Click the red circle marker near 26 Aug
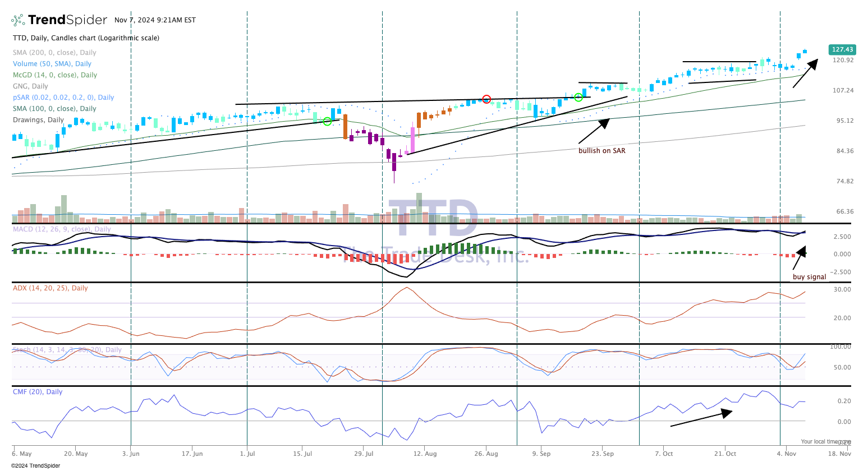The height and width of the screenshot is (471, 868). 486,99
